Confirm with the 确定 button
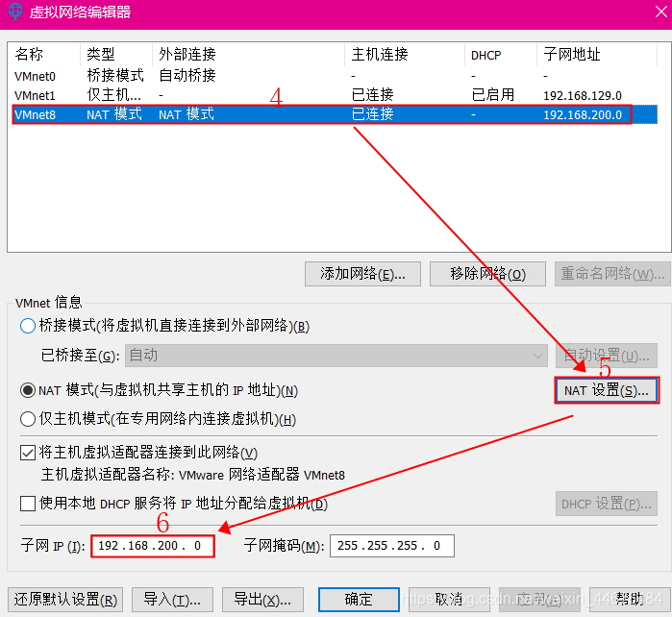Screen dimensions: 672x617 (x=359, y=600)
